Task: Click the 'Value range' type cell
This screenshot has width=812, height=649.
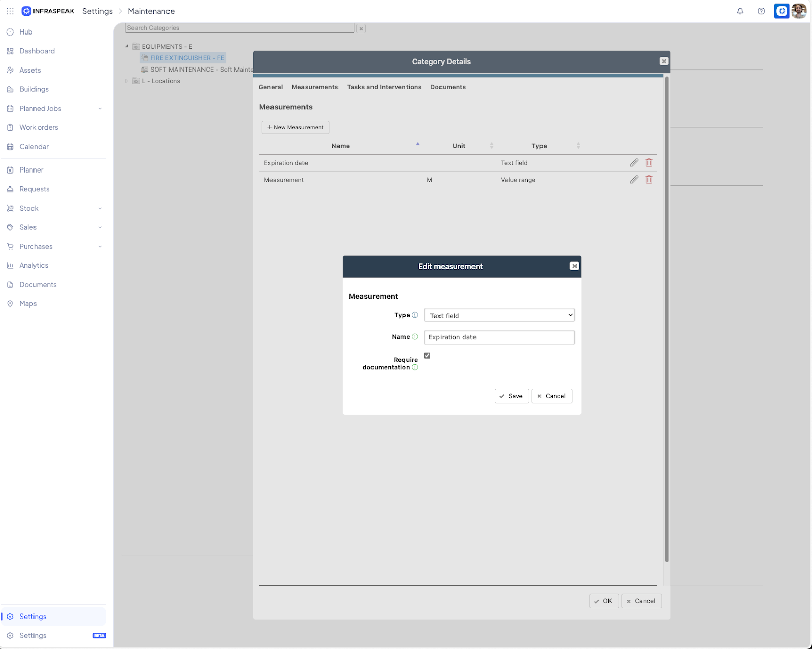Action: point(518,180)
